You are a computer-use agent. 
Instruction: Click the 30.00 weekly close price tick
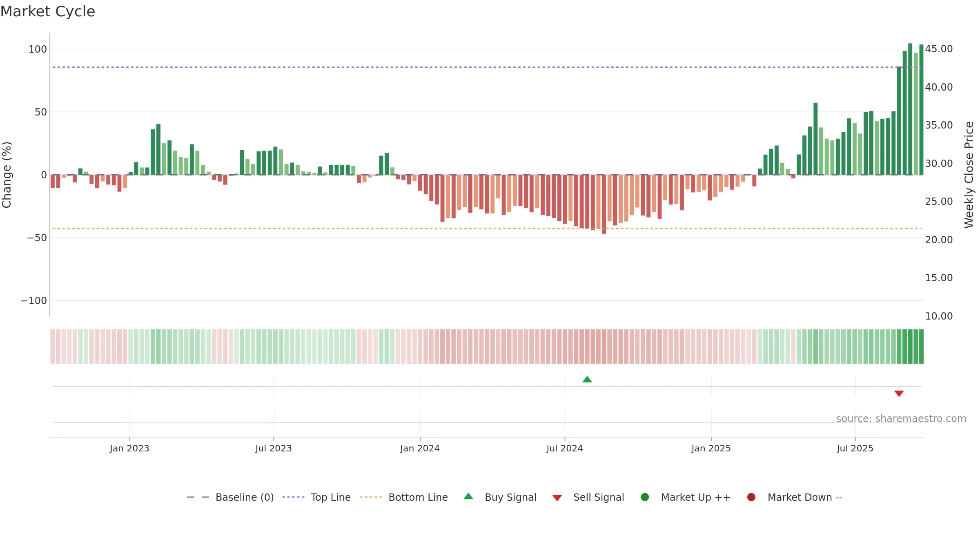[939, 163]
